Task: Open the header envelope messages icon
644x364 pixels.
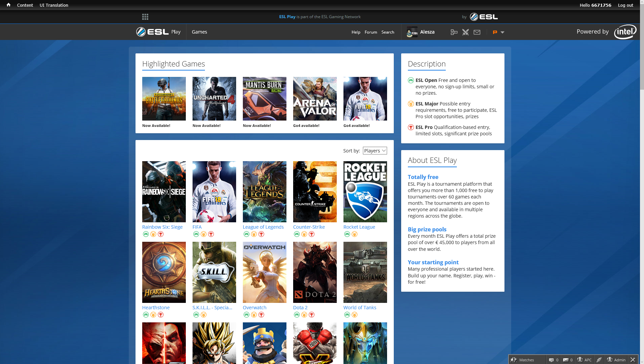Action: pos(477,32)
